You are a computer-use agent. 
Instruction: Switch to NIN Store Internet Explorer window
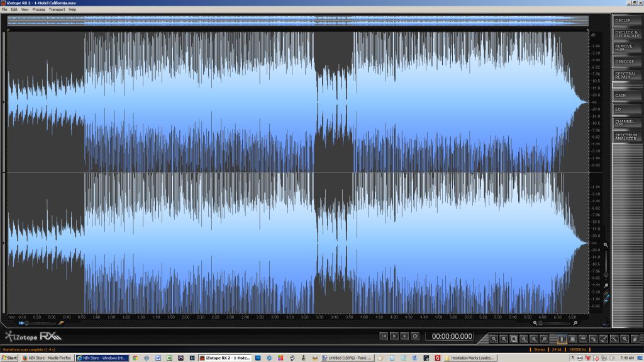103,358
